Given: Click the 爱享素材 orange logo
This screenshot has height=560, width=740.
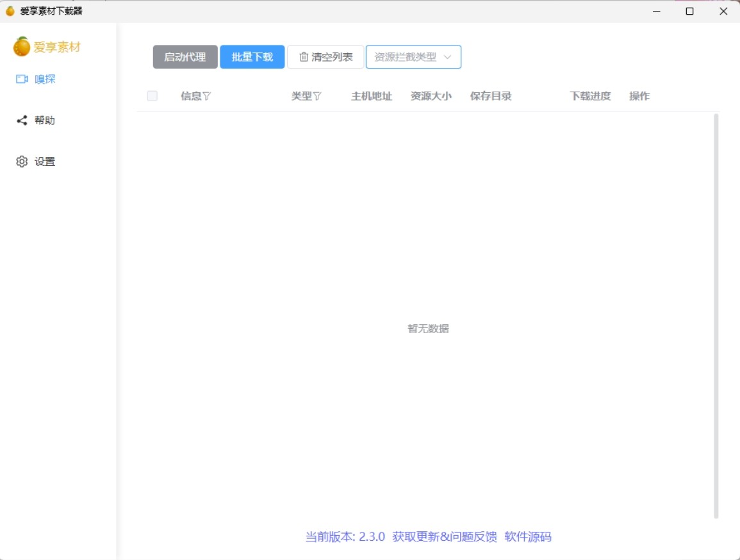Looking at the screenshot, I should coord(21,47).
